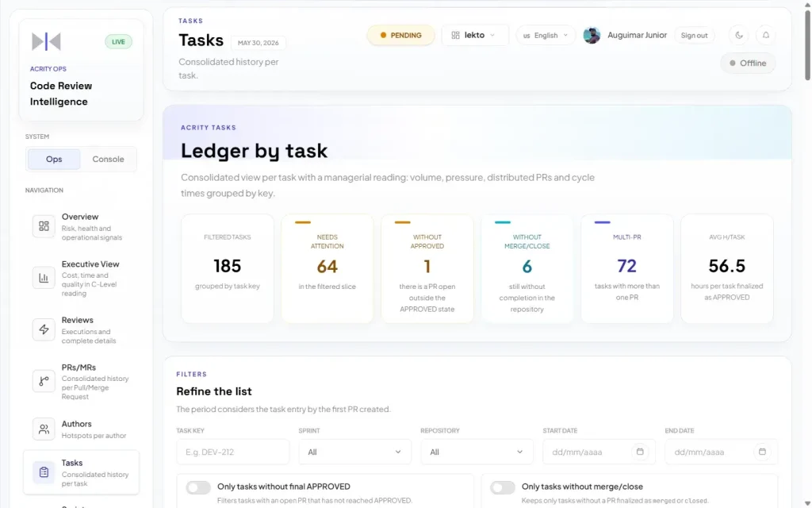This screenshot has height=508, width=812.
Task: Switch to the Ops system tab
Action: (x=54, y=159)
